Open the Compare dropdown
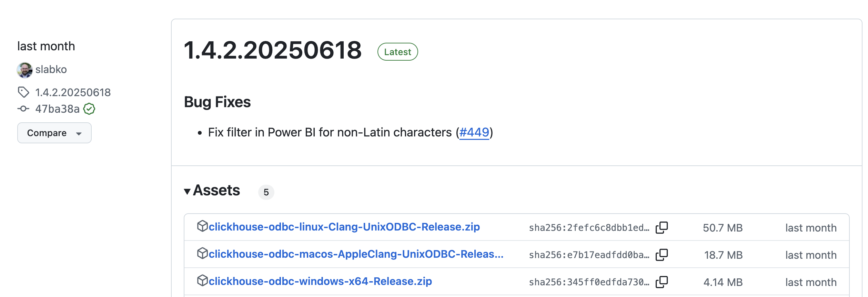Viewport: 868px width, 297px height. 54,133
